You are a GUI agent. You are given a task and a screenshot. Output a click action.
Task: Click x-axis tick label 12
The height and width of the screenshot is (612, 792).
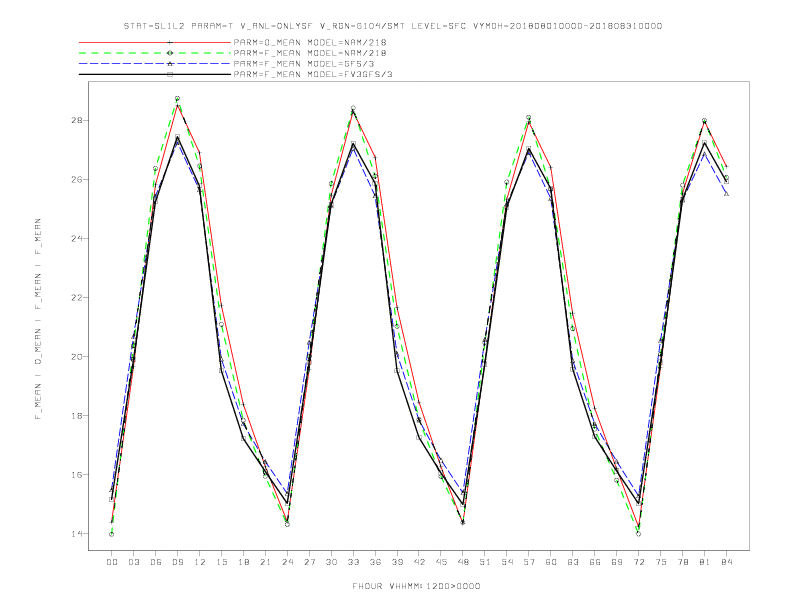[x=200, y=562]
